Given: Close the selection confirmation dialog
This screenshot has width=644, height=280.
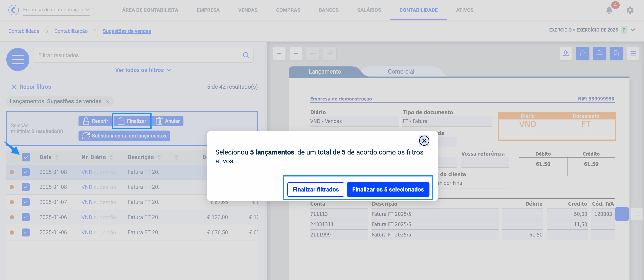Looking at the screenshot, I should pyautogui.click(x=424, y=141).
